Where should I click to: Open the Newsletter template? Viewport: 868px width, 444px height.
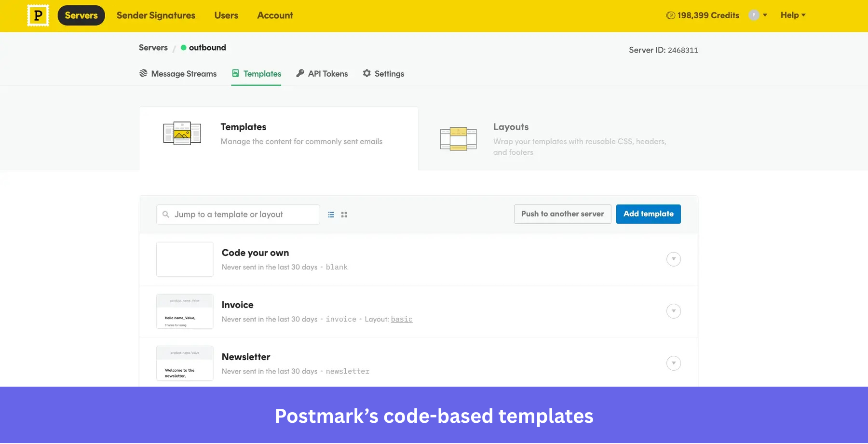click(x=246, y=357)
